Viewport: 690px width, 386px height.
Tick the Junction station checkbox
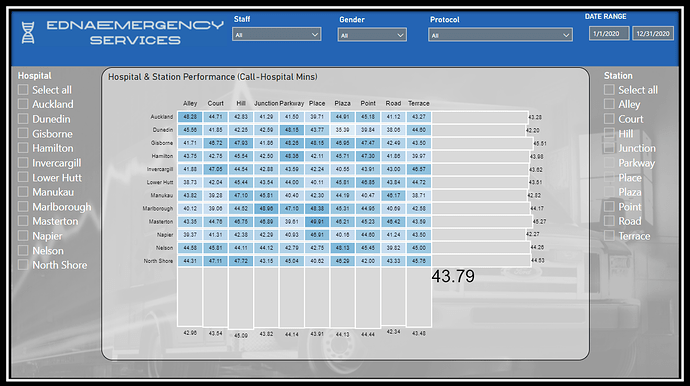tap(609, 148)
